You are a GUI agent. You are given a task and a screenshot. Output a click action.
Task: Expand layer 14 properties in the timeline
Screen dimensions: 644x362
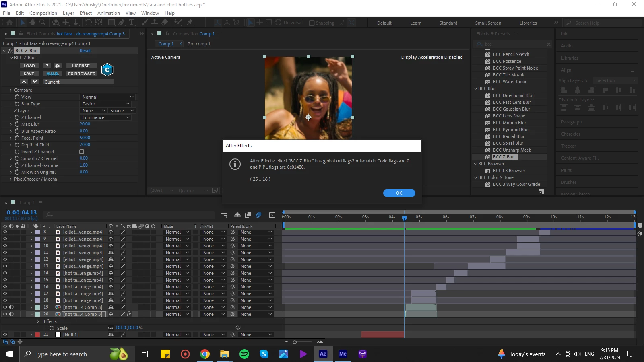(31, 273)
